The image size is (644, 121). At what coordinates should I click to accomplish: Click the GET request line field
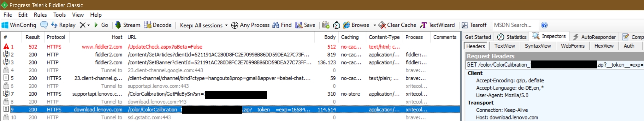pyautogui.click(x=555, y=65)
